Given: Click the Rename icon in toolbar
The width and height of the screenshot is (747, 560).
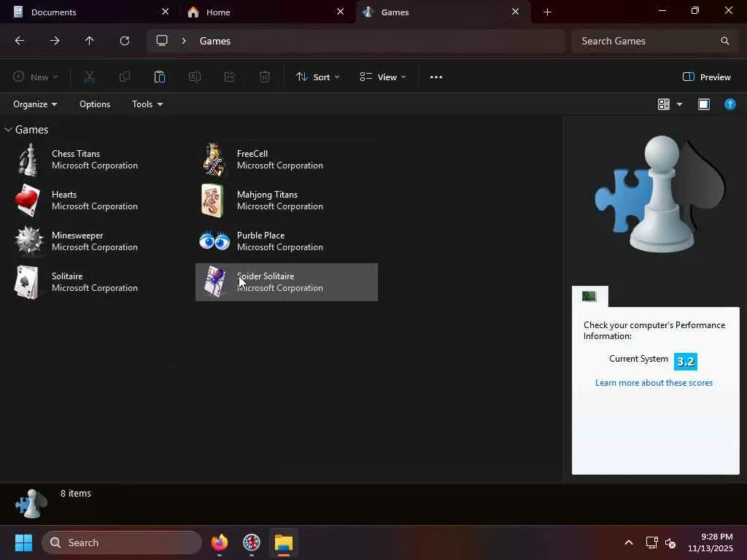Looking at the screenshot, I should click(x=194, y=77).
